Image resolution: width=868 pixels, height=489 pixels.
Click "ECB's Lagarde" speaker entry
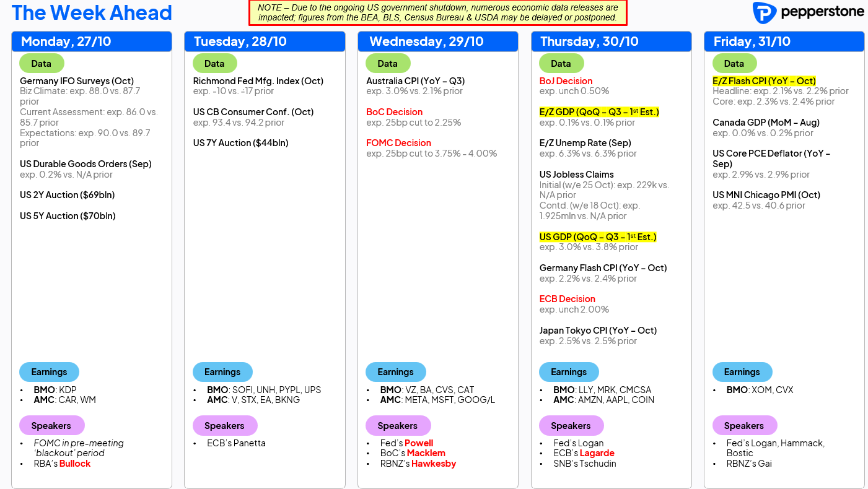[x=584, y=453]
